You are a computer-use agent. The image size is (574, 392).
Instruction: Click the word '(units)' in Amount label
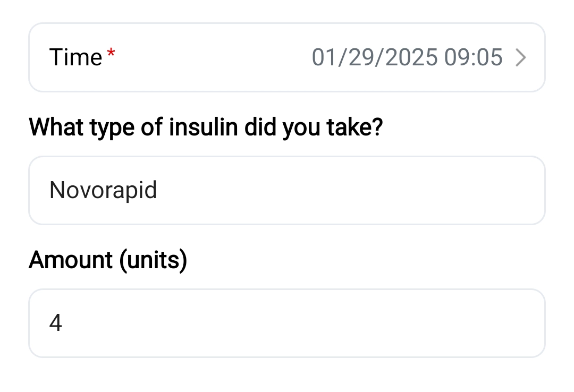pos(153,260)
